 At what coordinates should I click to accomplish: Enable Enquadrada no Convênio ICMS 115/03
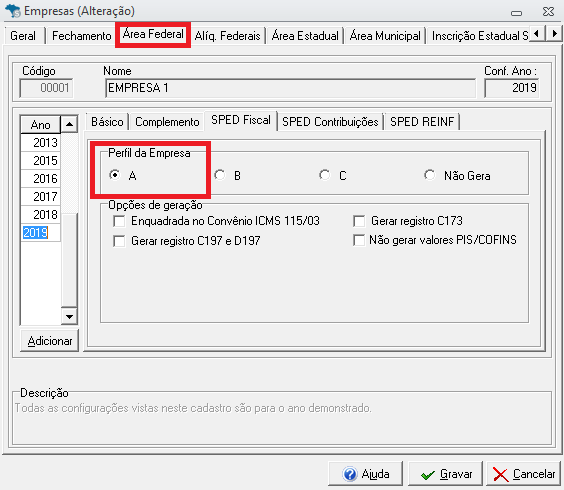[119, 221]
